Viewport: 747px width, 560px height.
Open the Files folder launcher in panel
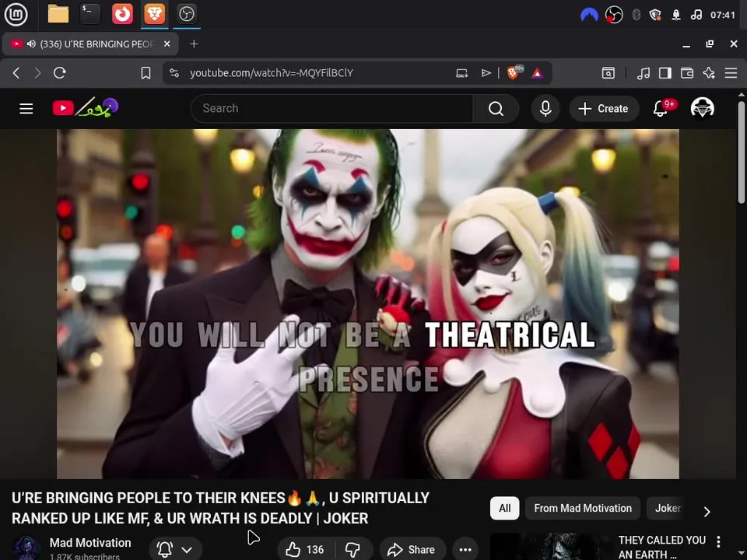tap(58, 14)
